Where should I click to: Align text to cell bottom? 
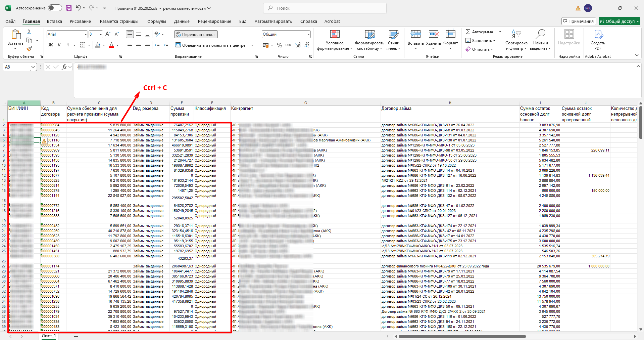(x=147, y=34)
